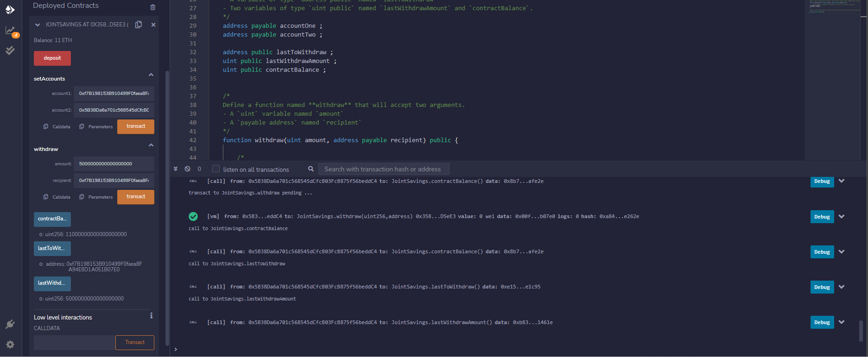Open the Plugin manager plug icon
The width and height of the screenshot is (868, 357).
(10, 324)
